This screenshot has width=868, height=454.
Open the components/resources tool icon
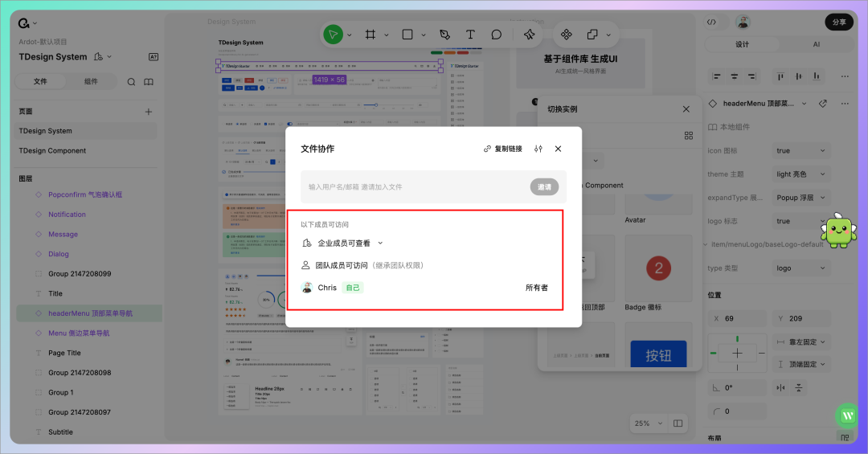pyautogui.click(x=567, y=35)
